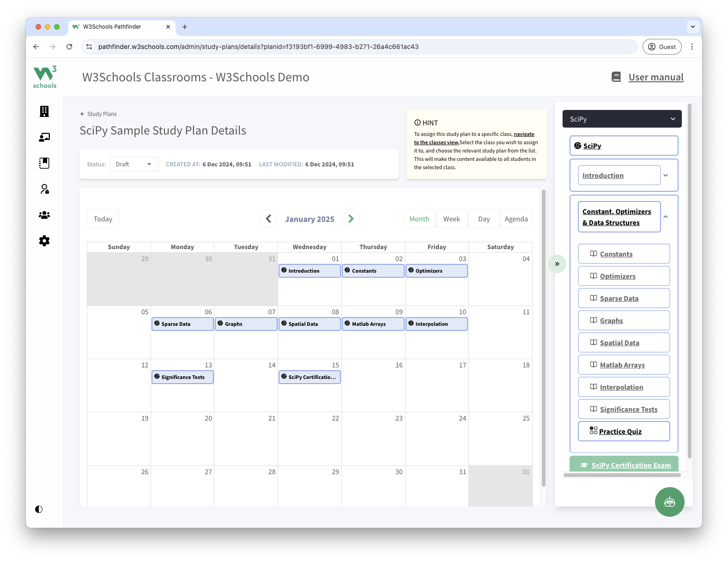
Task: Collapse side panel with double-arrow button
Action: [x=557, y=264]
